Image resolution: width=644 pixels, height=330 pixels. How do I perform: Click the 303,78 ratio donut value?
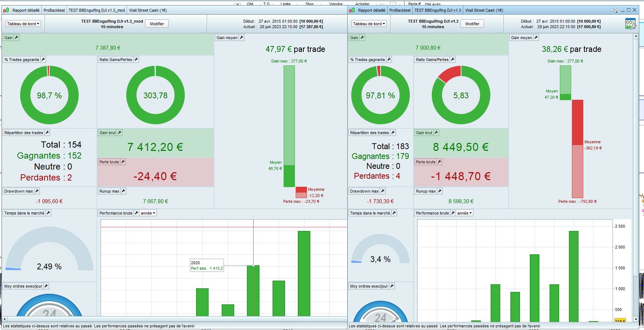pyautogui.click(x=156, y=95)
